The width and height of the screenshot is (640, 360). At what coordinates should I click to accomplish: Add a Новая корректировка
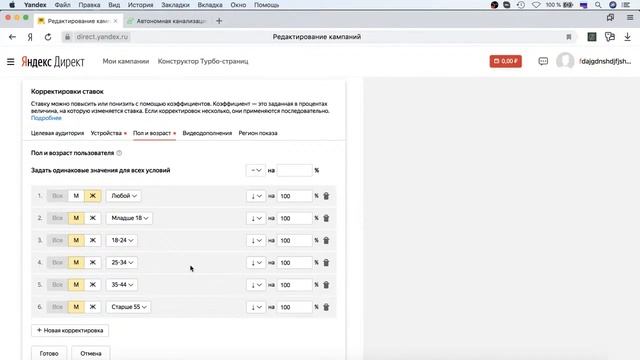click(x=70, y=330)
